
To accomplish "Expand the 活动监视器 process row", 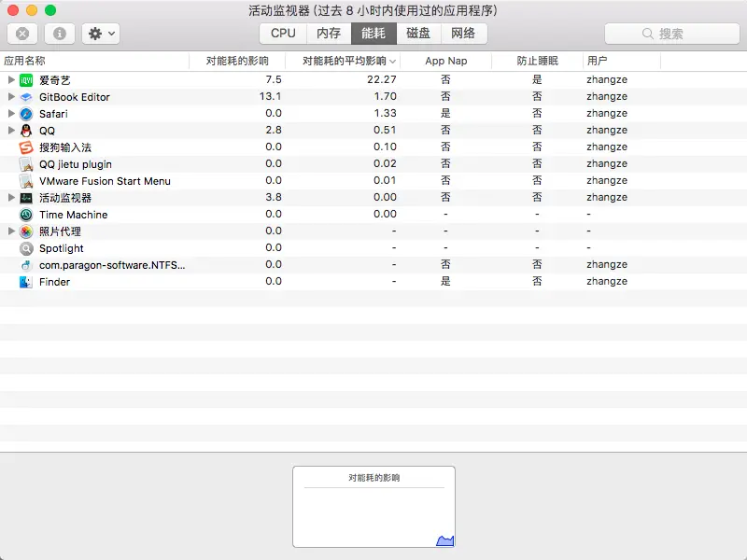I will click(x=11, y=197).
